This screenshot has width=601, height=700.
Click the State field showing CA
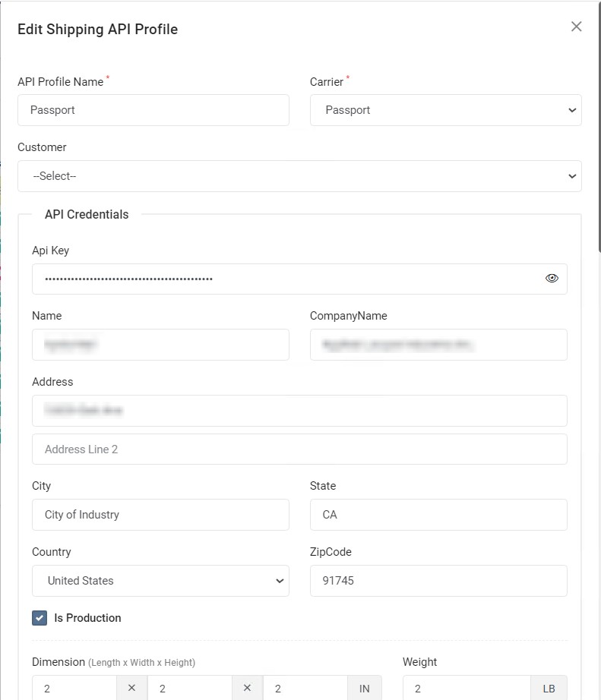(x=438, y=515)
